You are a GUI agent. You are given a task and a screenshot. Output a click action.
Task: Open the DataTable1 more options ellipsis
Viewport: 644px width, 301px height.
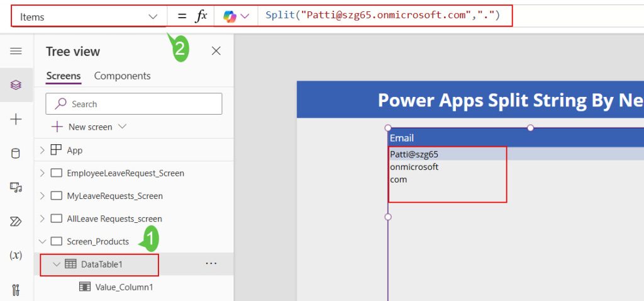click(211, 264)
